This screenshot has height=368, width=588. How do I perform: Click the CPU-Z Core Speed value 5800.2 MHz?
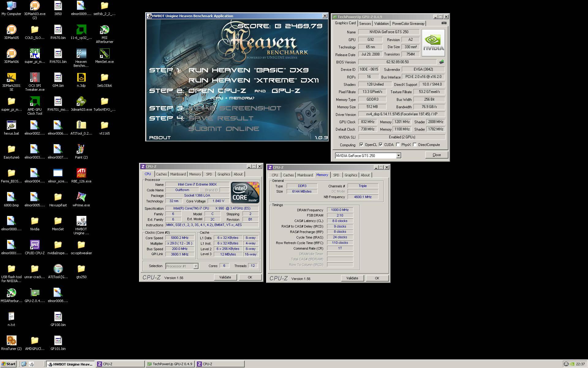180,238
